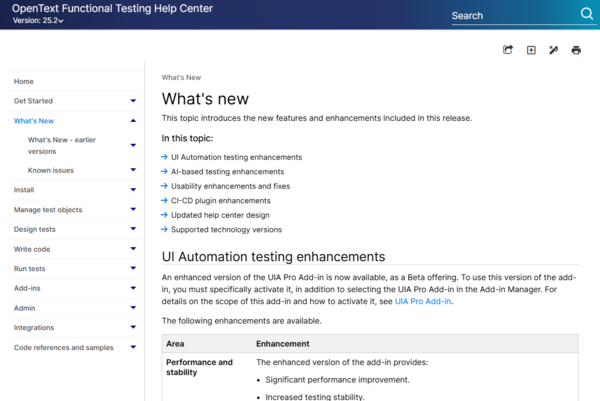Click the share topic icon
The height and width of the screenshot is (401, 600).
point(508,50)
